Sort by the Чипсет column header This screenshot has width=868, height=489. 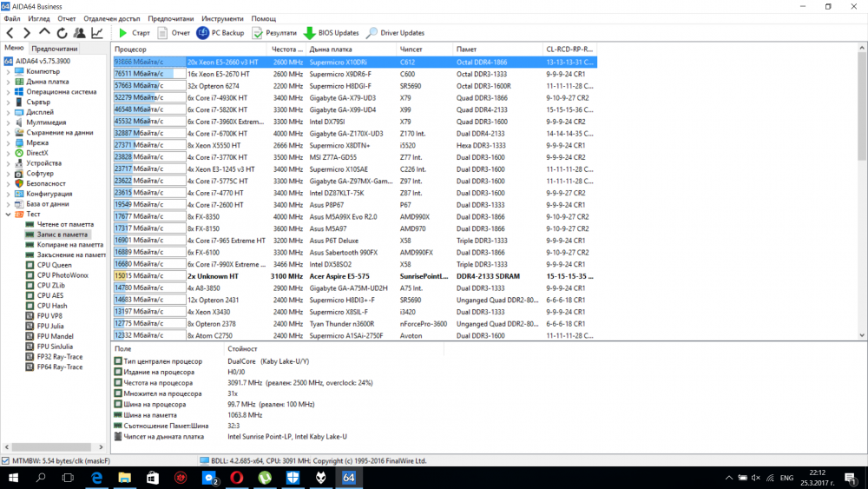(424, 50)
